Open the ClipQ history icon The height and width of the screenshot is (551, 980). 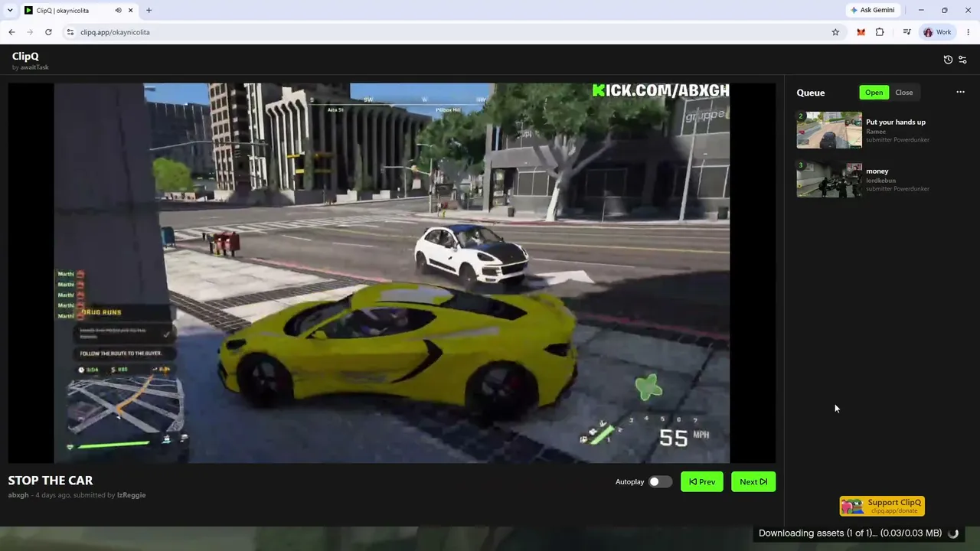coord(948,60)
